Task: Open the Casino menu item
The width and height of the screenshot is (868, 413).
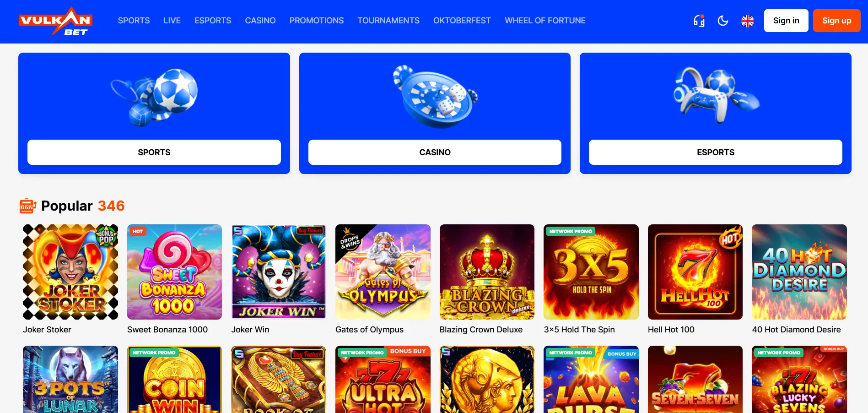Action: pyautogui.click(x=260, y=21)
